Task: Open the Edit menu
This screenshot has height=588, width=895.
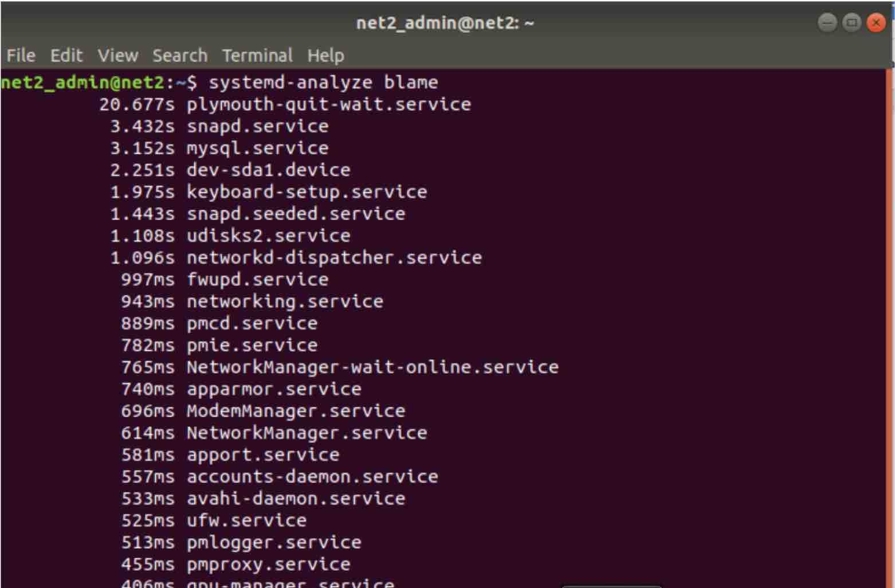Action: coord(66,56)
